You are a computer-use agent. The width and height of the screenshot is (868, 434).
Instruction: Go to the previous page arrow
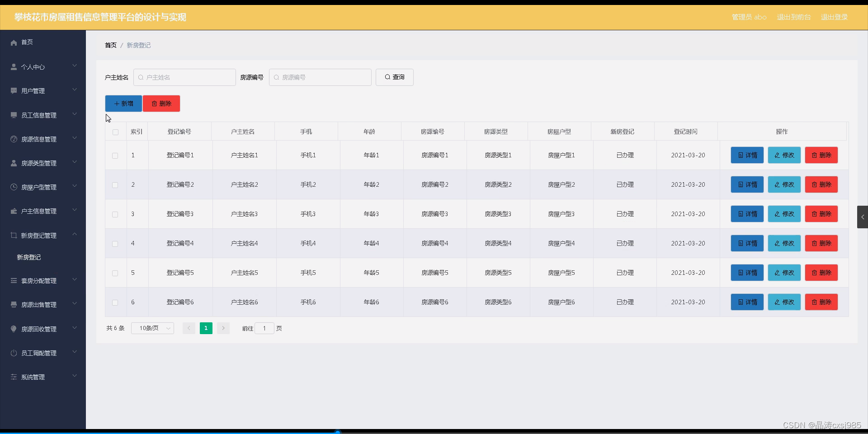tap(189, 328)
